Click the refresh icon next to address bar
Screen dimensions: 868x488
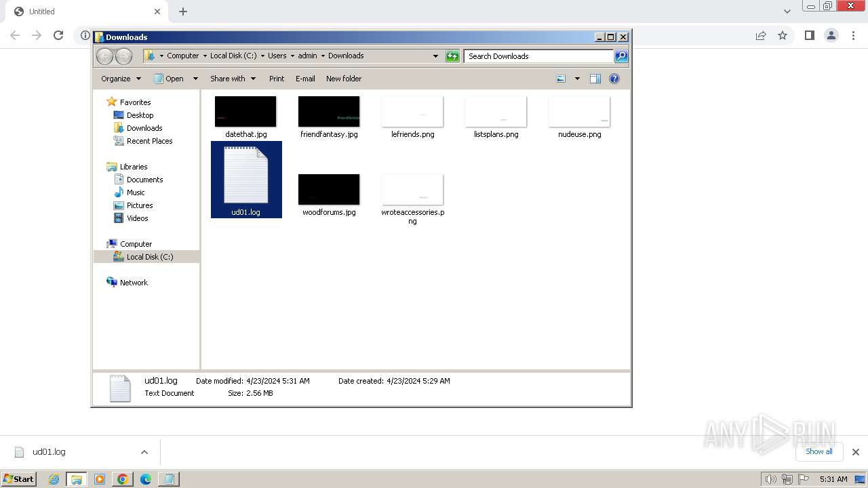pos(452,56)
